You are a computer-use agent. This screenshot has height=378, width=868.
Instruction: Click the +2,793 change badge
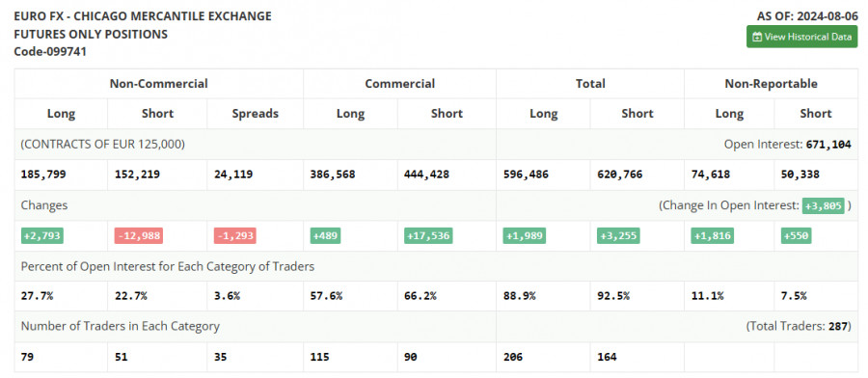(42, 235)
